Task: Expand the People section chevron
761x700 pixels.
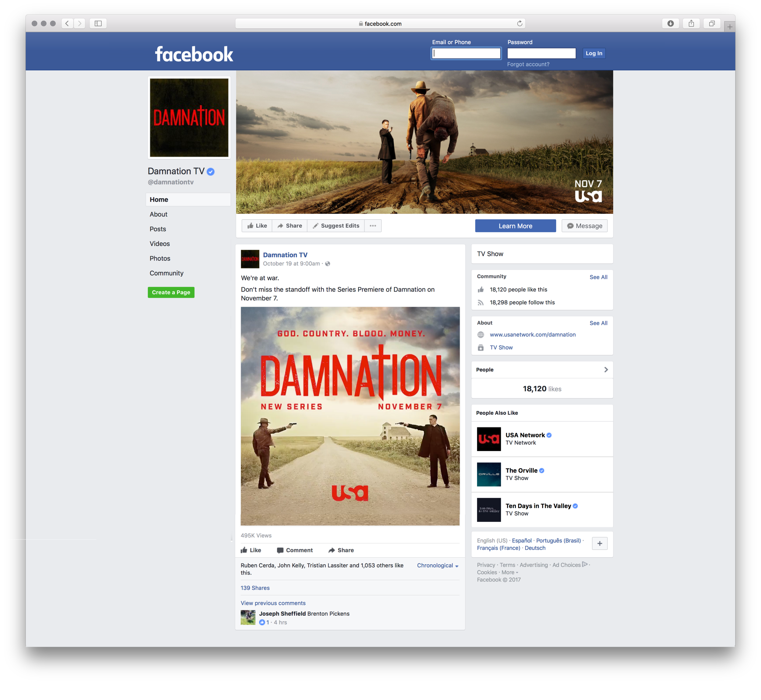Action: pyautogui.click(x=606, y=370)
